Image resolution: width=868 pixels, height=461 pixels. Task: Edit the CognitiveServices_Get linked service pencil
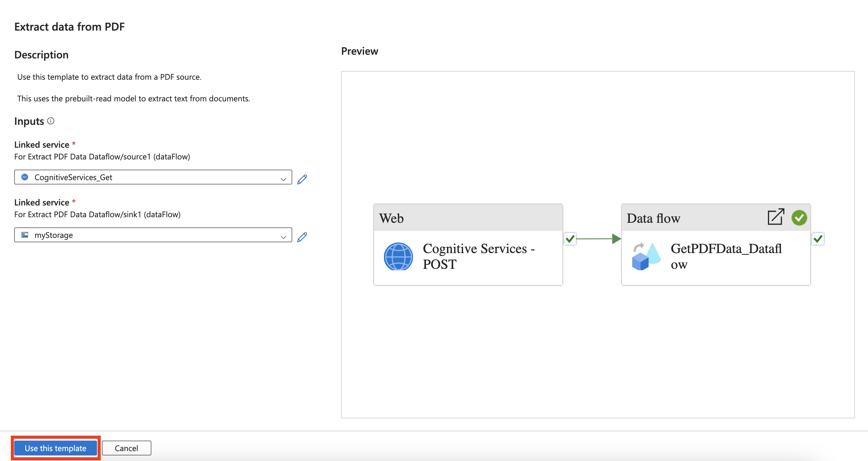(302, 179)
